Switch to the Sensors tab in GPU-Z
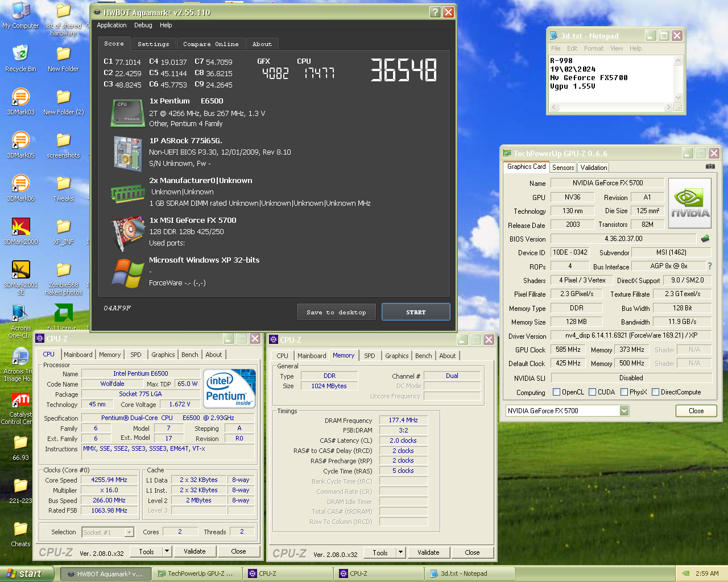 point(563,168)
